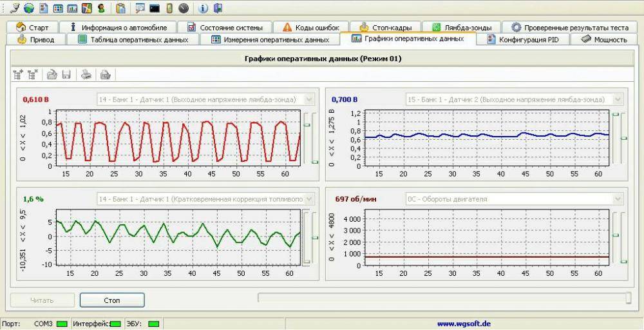Screen dimensions: 644x330
Task: Click the add-graph tree icon with plus
Action: [x=18, y=75]
